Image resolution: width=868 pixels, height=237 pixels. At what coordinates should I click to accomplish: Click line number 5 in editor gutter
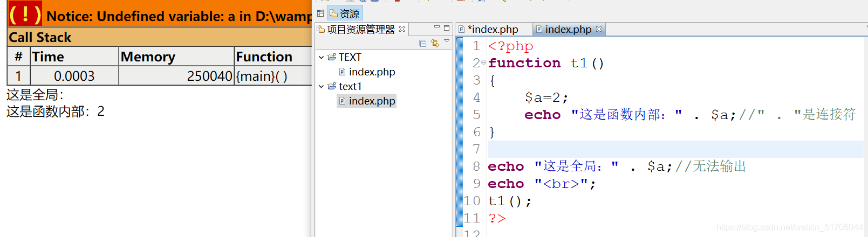(476, 115)
